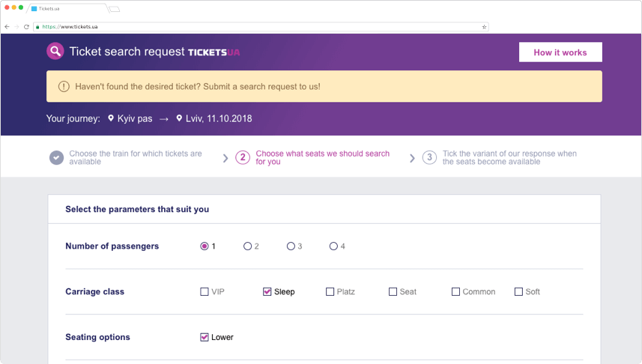Click the location pin beside Lviv
This screenshot has height=364, width=642.
coord(179,118)
